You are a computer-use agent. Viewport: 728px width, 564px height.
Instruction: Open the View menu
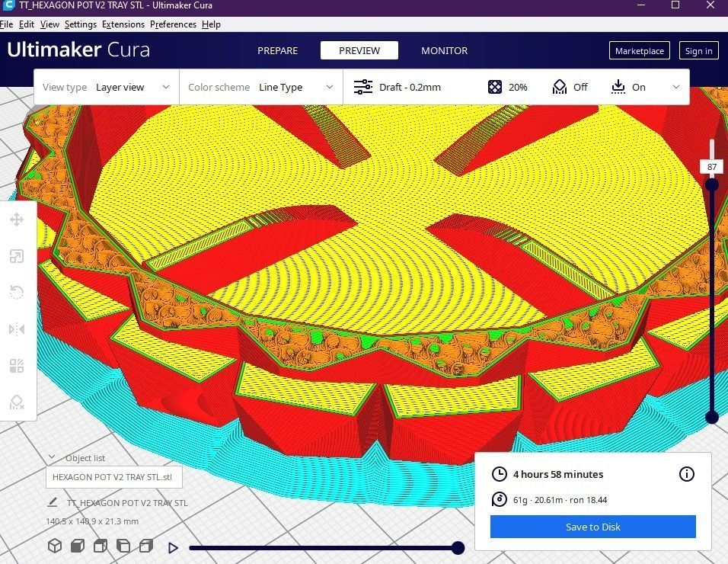click(x=49, y=24)
